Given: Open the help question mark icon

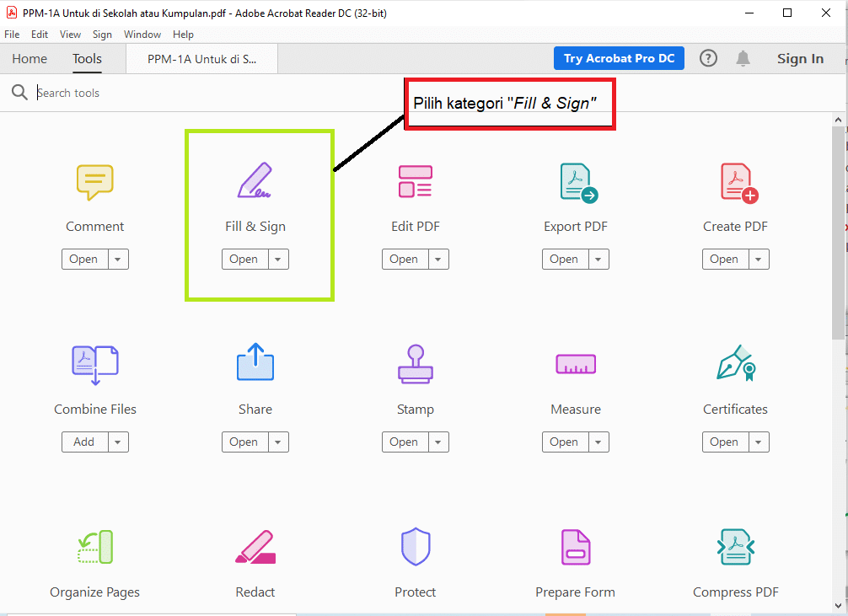Looking at the screenshot, I should pyautogui.click(x=709, y=58).
